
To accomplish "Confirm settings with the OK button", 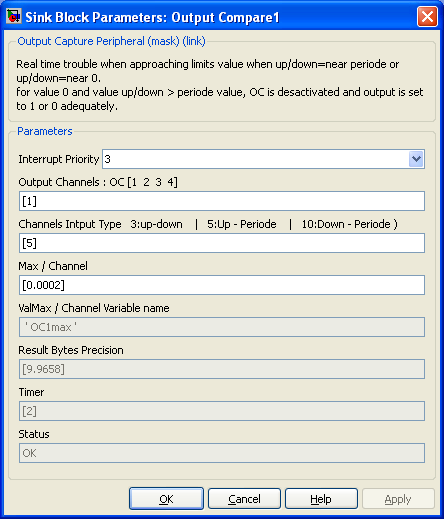I will pos(166,499).
